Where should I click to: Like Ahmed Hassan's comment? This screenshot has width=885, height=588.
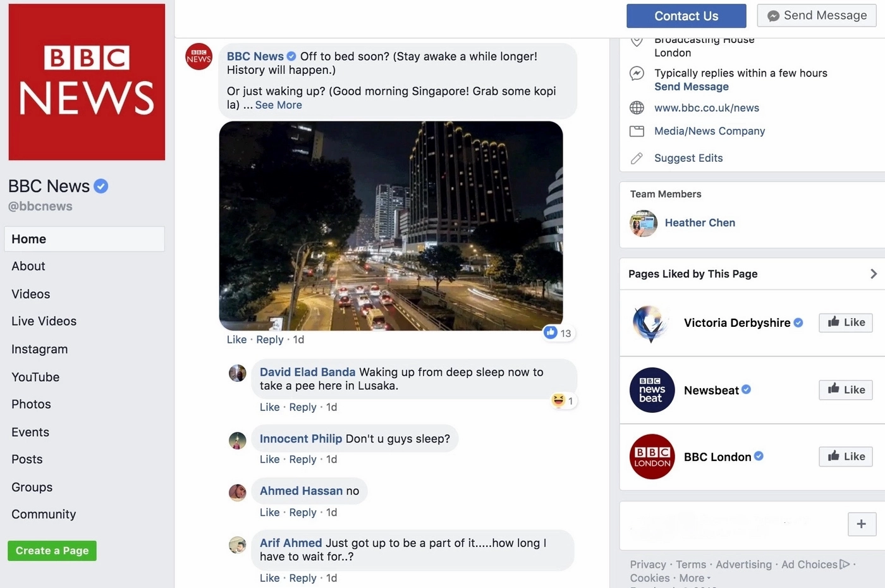pos(269,512)
